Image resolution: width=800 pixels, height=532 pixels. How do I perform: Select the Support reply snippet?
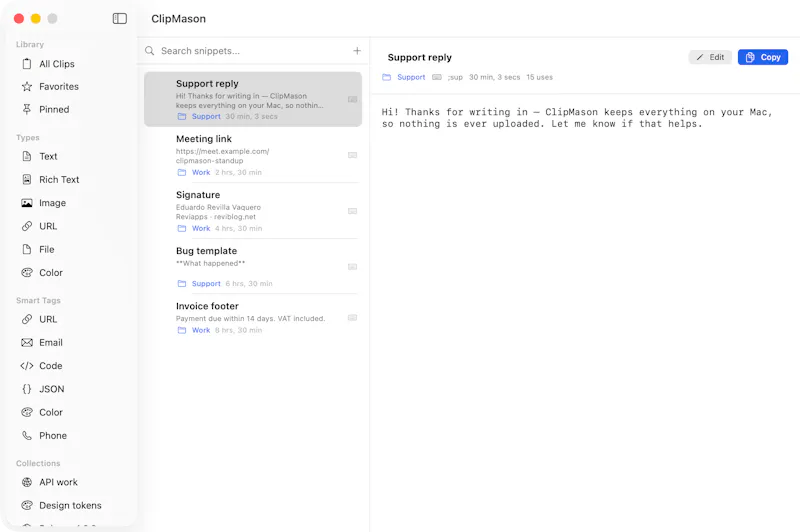pos(253,99)
